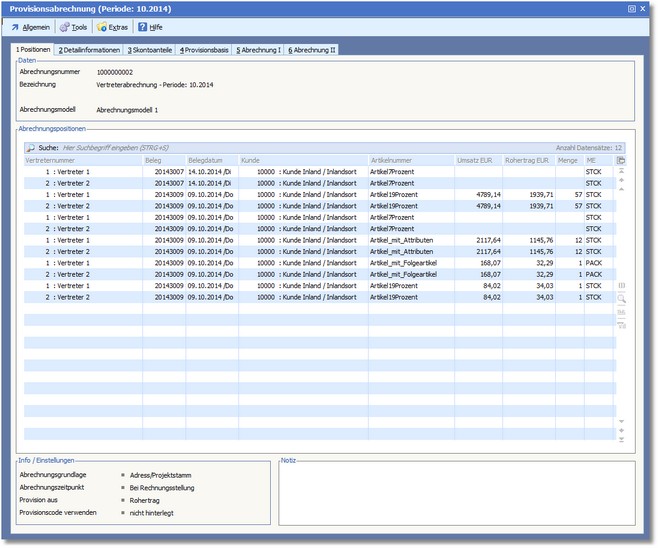Click the magnifier icon right of the grid
658x548 pixels.
(621, 298)
